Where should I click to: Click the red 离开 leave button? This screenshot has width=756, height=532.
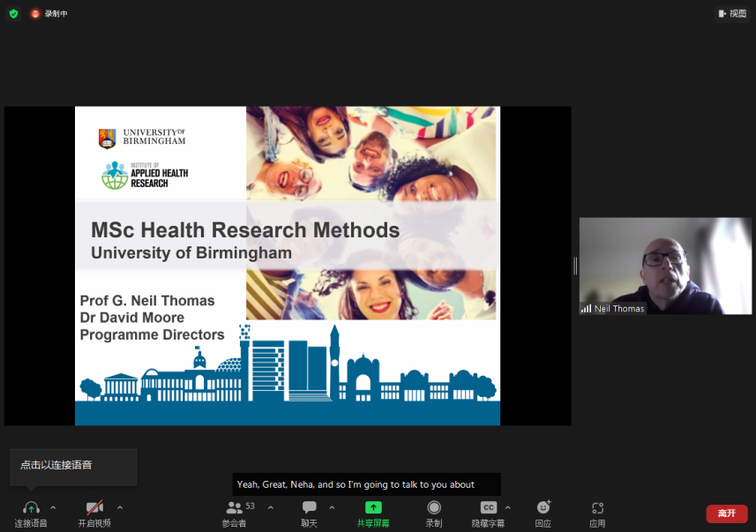(727, 513)
